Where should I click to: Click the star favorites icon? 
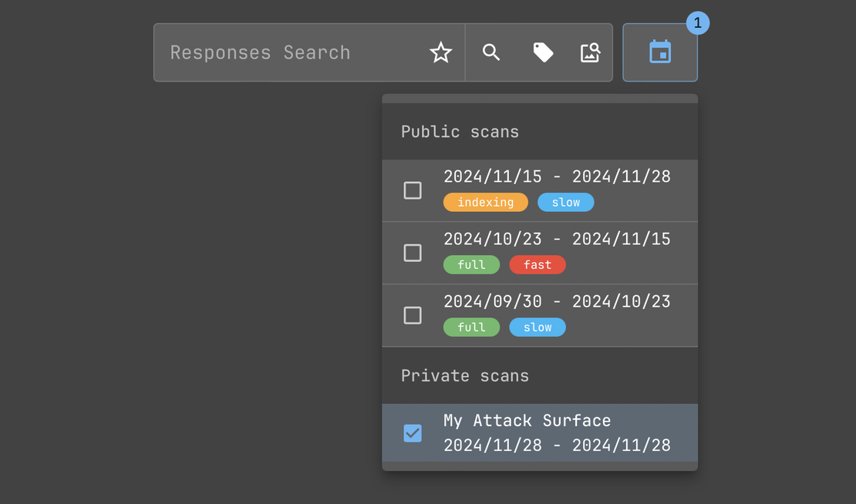pos(441,52)
